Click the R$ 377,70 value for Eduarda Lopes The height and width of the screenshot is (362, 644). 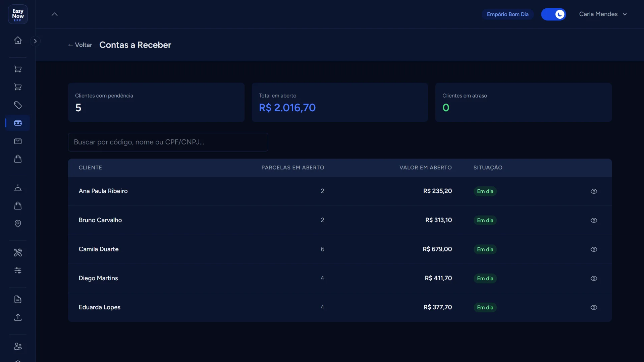(x=437, y=307)
